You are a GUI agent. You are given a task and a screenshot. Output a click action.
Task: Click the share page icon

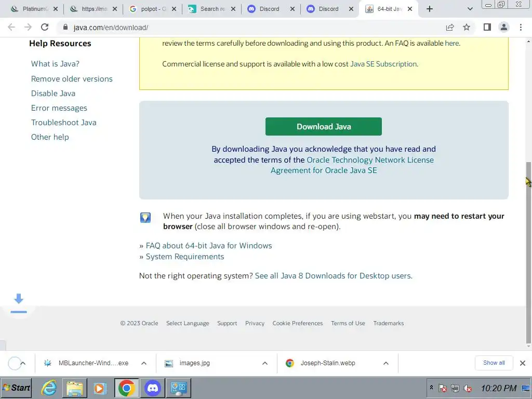(x=450, y=27)
